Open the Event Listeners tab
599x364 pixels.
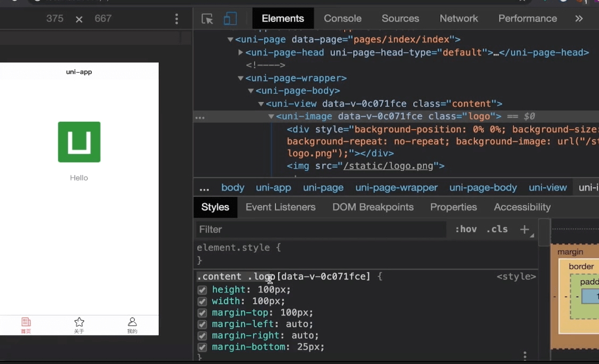click(x=281, y=207)
